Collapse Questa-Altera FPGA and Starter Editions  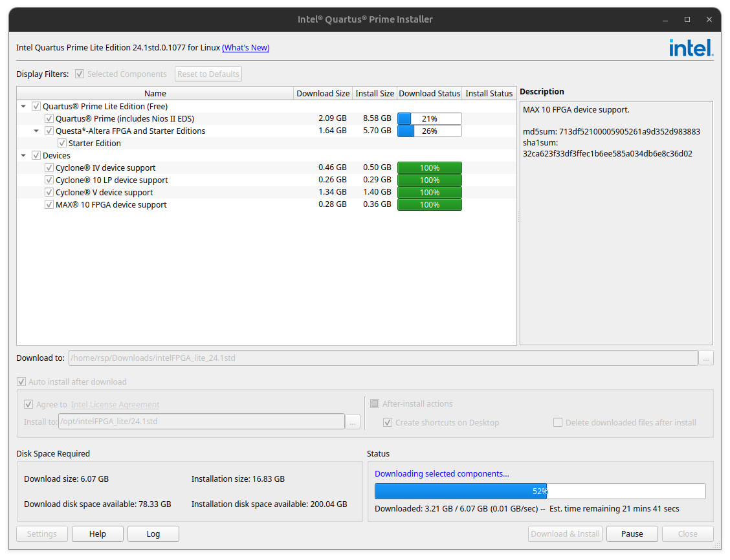click(37, 131)
